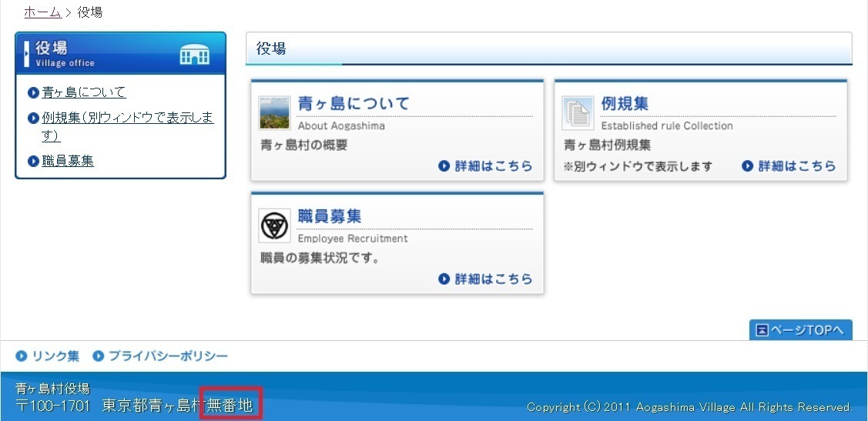Click ※別ウィンドウで表示します note in 例規集 card
This screenshot has height=421, width=868.
(x=638, y=166)
